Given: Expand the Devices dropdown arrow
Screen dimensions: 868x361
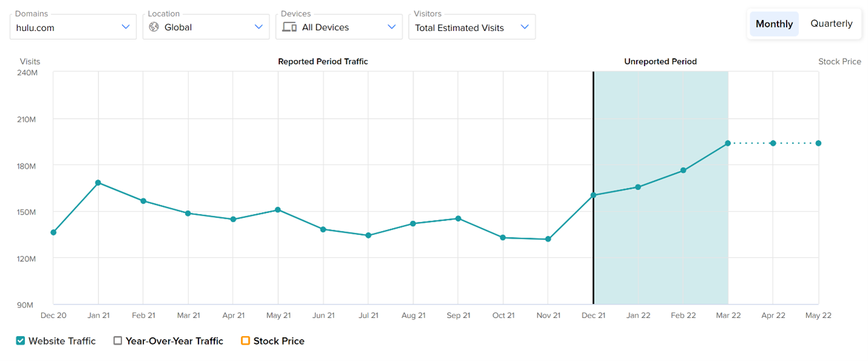Looking at the screenshot, I should [x=392, y=27].
